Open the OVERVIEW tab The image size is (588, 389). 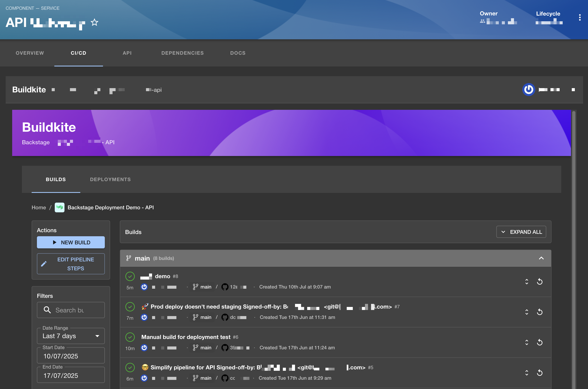pos(30,53)
